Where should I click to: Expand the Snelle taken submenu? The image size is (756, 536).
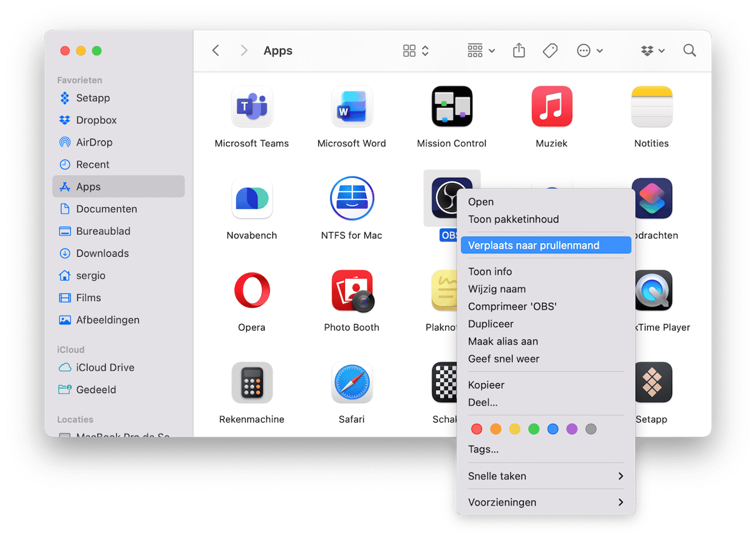(x=545, y=476)
